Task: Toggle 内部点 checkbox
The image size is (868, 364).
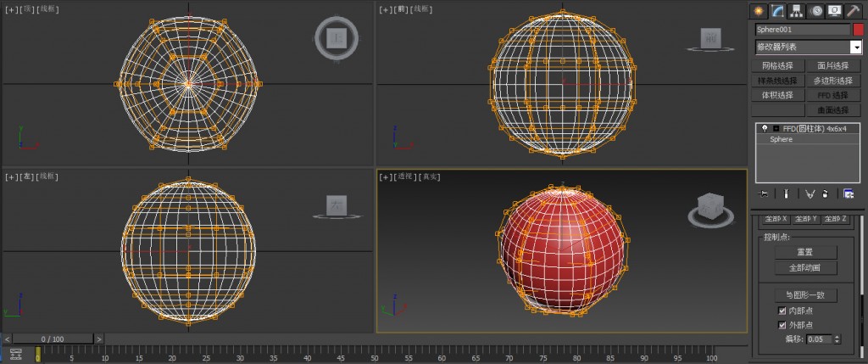Action: pos(782,311)
